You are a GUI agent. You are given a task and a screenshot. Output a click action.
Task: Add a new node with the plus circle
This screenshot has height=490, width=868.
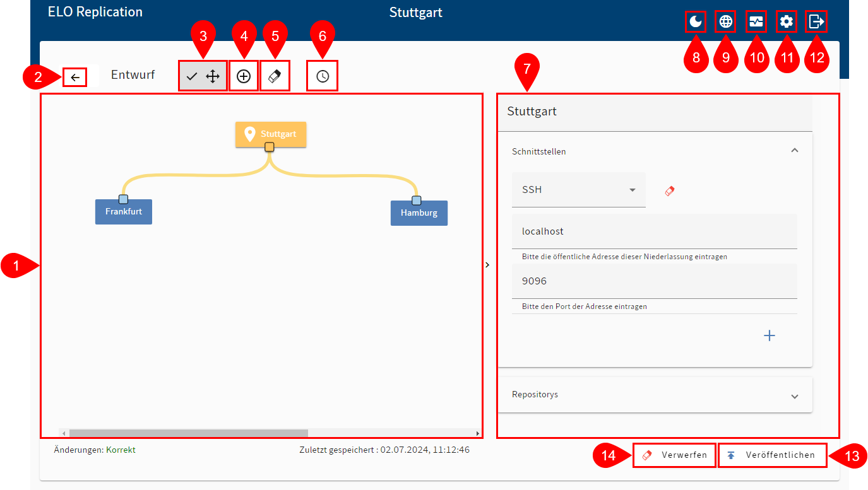click(x=244, y=76)
